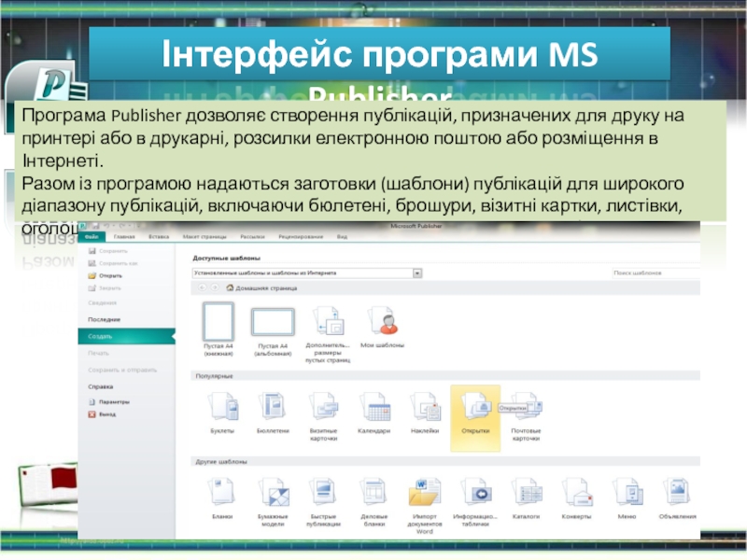Go to Домашняя страница home link
This screenshot has width=747, height=560.
point(261,288)
